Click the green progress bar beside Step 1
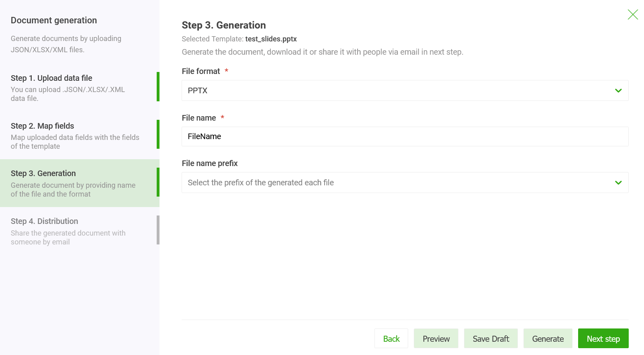This screenshot has height=355, width=644. pyautogui.click(x=158, y=86)
